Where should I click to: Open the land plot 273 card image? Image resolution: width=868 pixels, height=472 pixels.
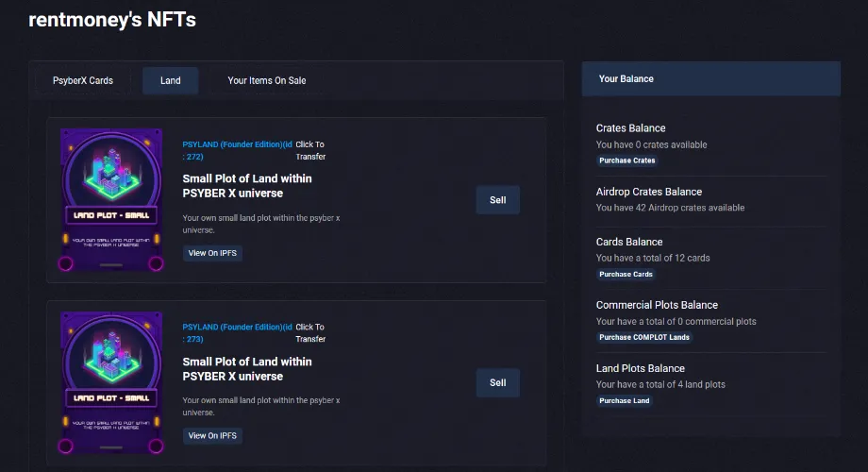coord(111,383)
